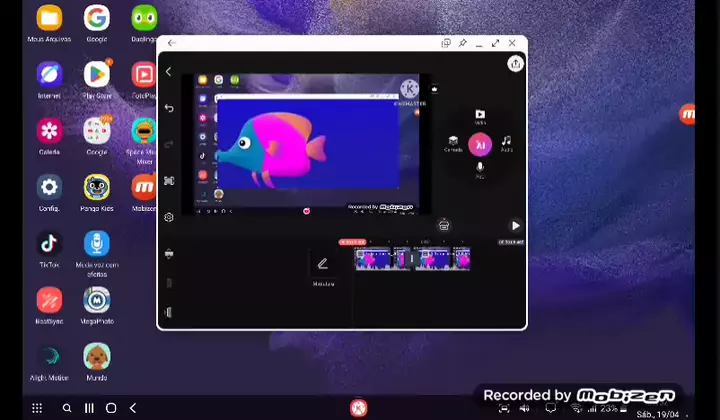720x420 pixels.
Task: Open the Capture frame tool
Action: [x=169, y=181]
